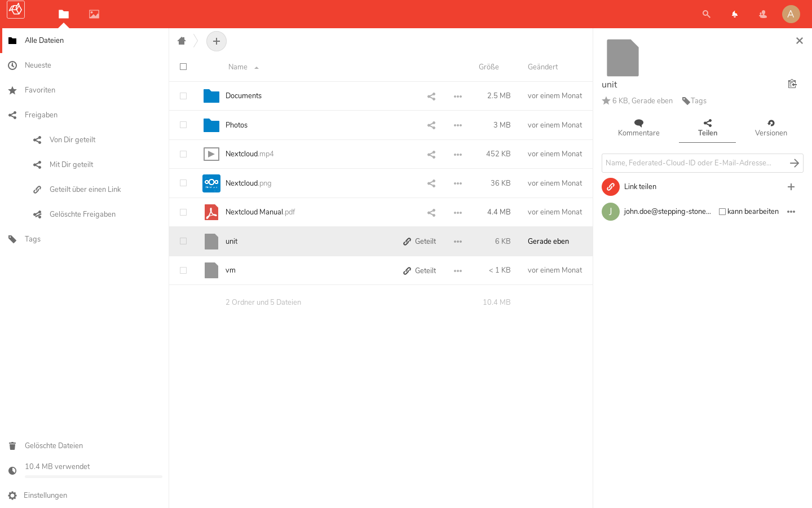Open Gelöschte Dateien in sidebar
This screenshot has height=508, width=812.
pos(54,446)
